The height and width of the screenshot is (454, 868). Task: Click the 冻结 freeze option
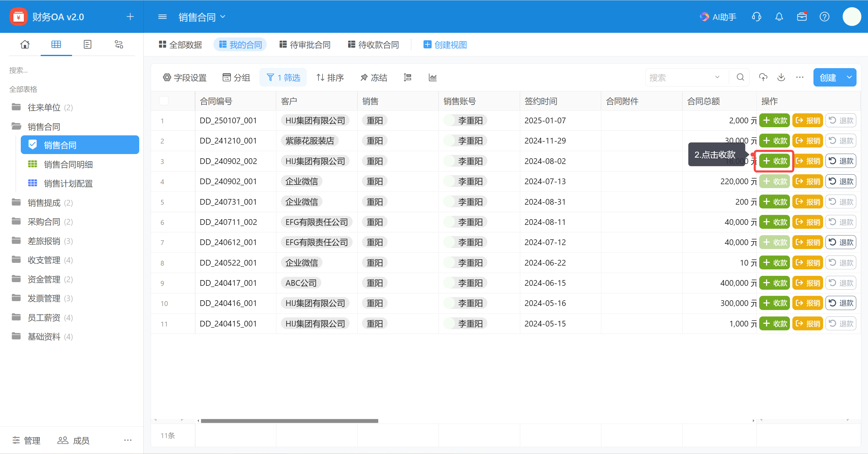(x=373, y=77)
